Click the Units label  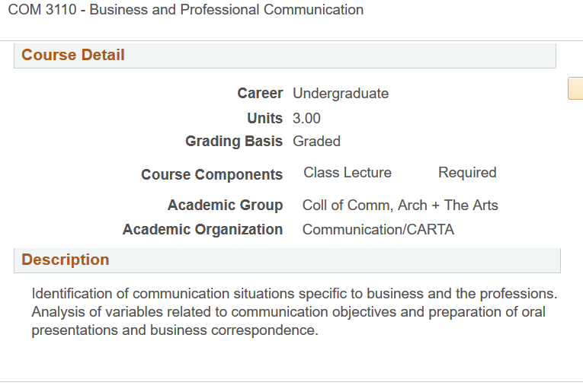(264, 118)
